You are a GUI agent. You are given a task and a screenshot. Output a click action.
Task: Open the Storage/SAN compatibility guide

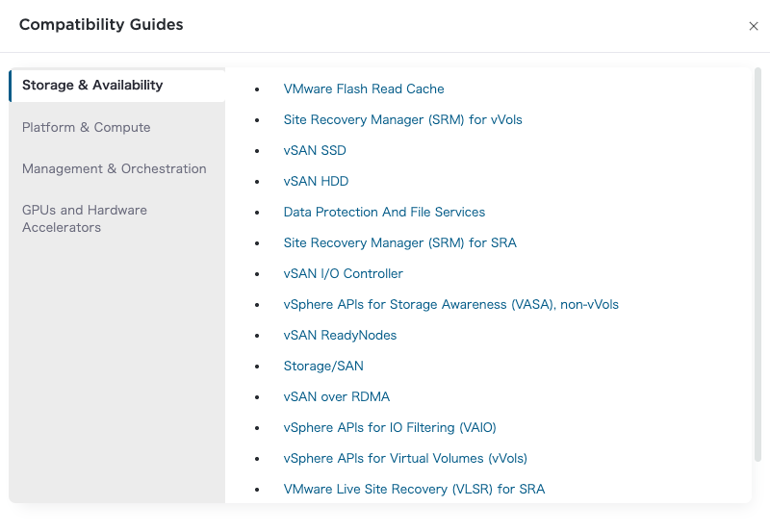pyautogui.click(x=323, y=366)
